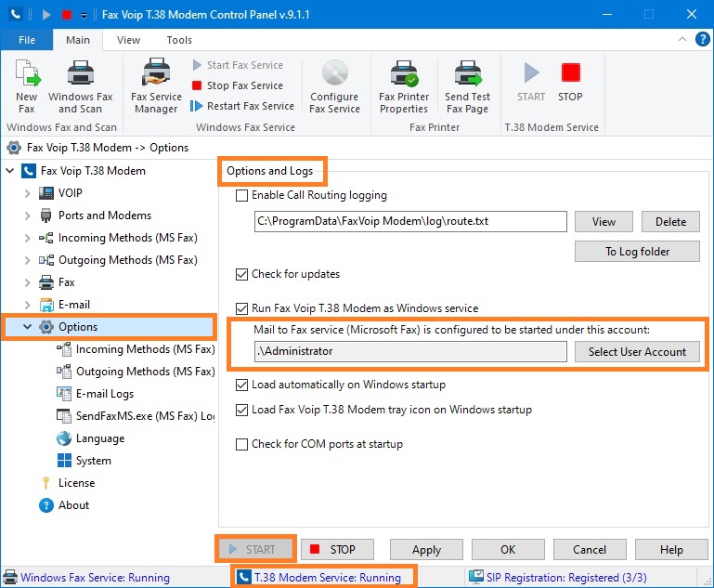The height and width of the screenshot is (588, 714).
Task: Open the File menu
Action: click(x=27, y=40)
